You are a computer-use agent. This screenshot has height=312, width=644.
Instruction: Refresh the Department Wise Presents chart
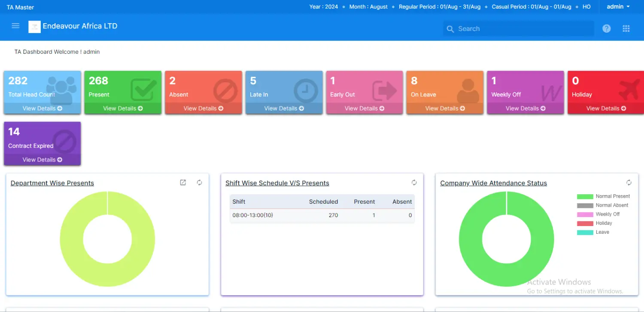click(x=200, y=183)
